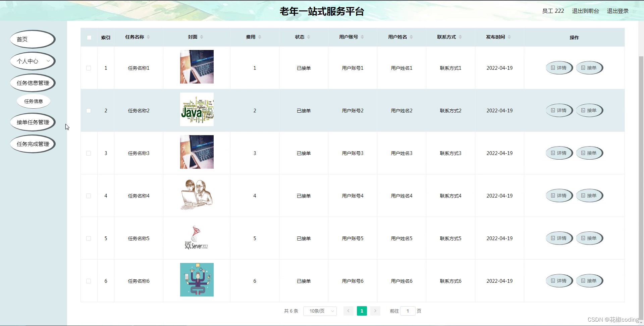644x326 pixels.
Task: Expand the 任务信息管理 menu
Action: pos(33,83)
